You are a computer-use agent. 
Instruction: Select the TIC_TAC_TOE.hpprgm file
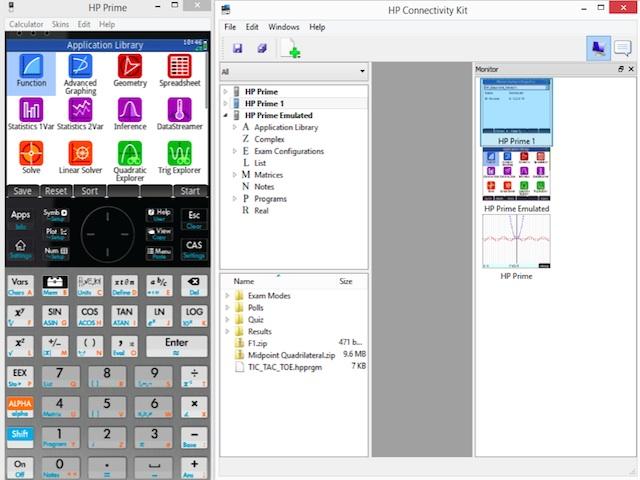pyautogui.click(x=285, y=367)
